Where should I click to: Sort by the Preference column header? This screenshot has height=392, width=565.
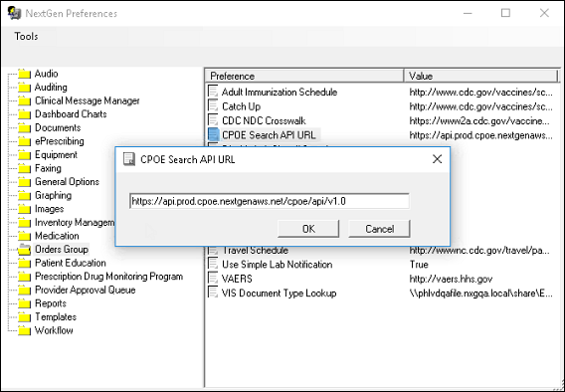(x=304, y=76)
